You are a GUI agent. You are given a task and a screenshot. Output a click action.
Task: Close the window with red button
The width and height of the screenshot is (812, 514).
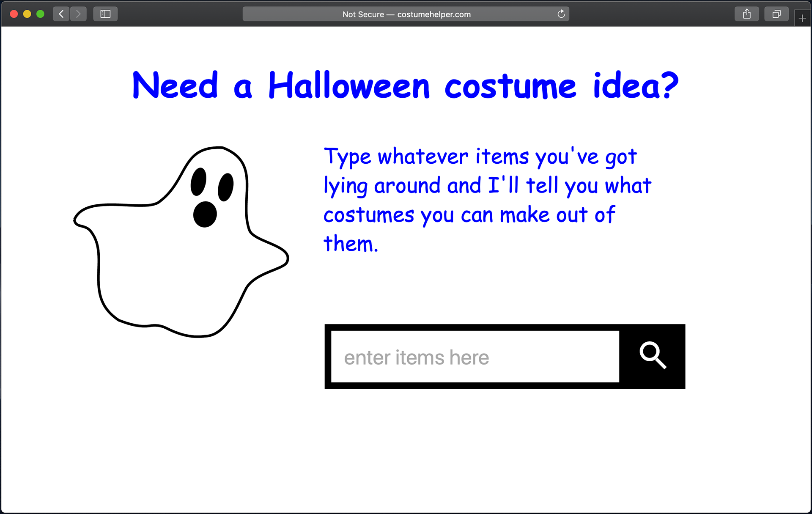(14, 14)
